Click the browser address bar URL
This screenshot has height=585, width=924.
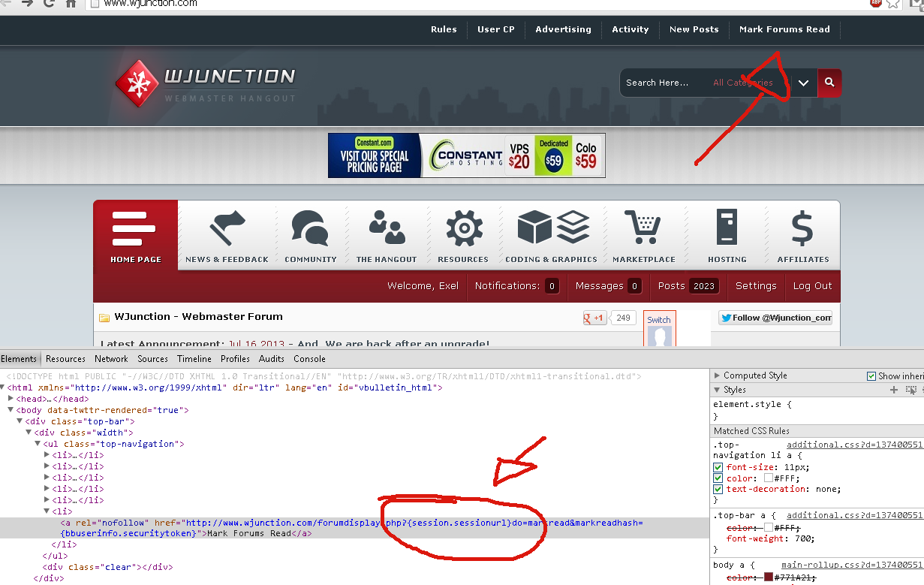[150, 3]
